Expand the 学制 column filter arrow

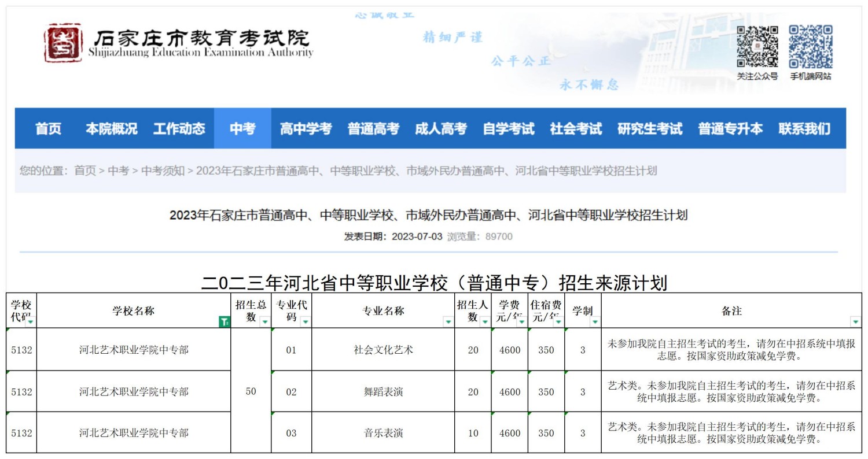(x=595, y=322)
